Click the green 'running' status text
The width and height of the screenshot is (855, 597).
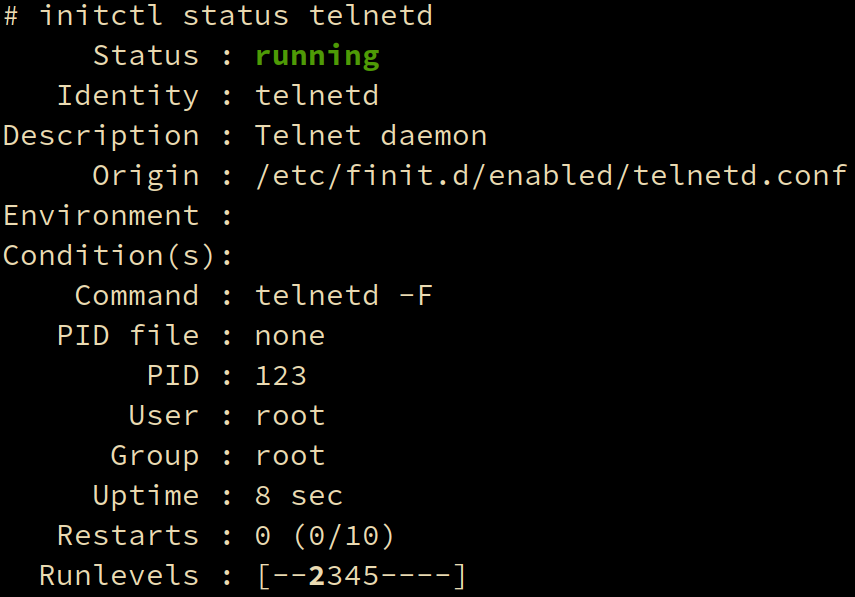click(317, 57)
